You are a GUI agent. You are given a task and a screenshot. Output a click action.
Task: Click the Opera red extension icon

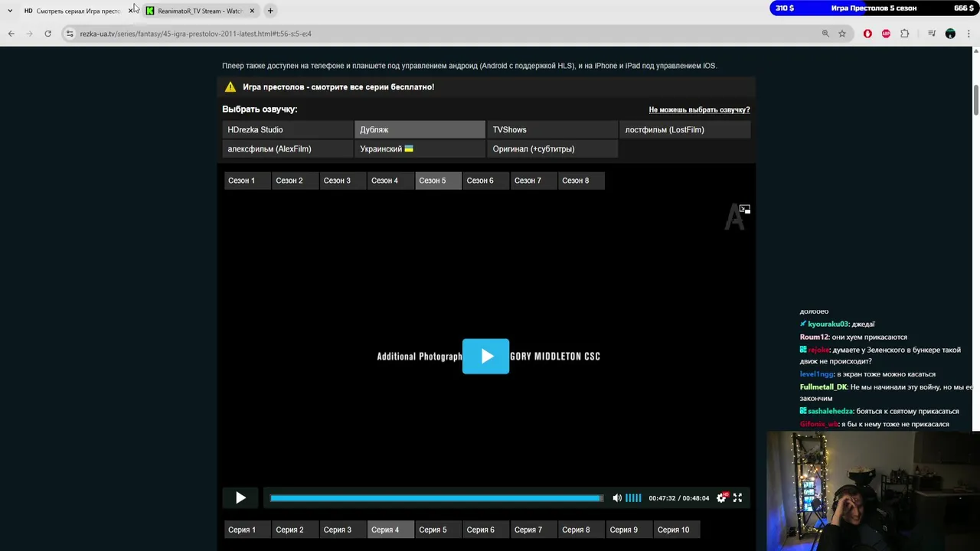pos(867,34)
